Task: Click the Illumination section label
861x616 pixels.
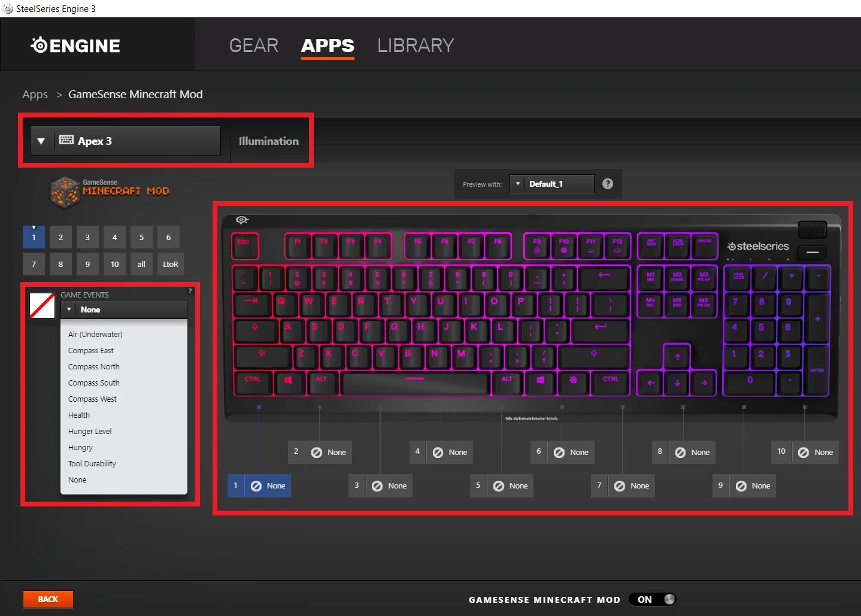Action: click(268, 141)
